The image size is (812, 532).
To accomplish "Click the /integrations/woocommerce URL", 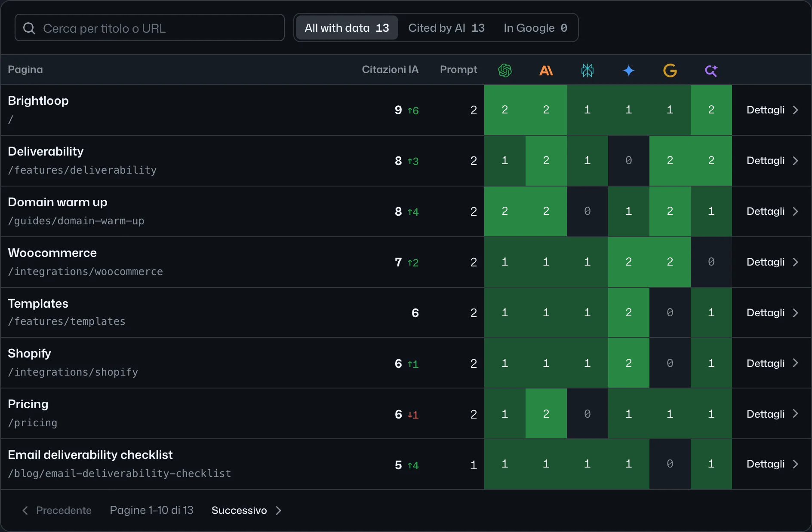I will (85, 272).
